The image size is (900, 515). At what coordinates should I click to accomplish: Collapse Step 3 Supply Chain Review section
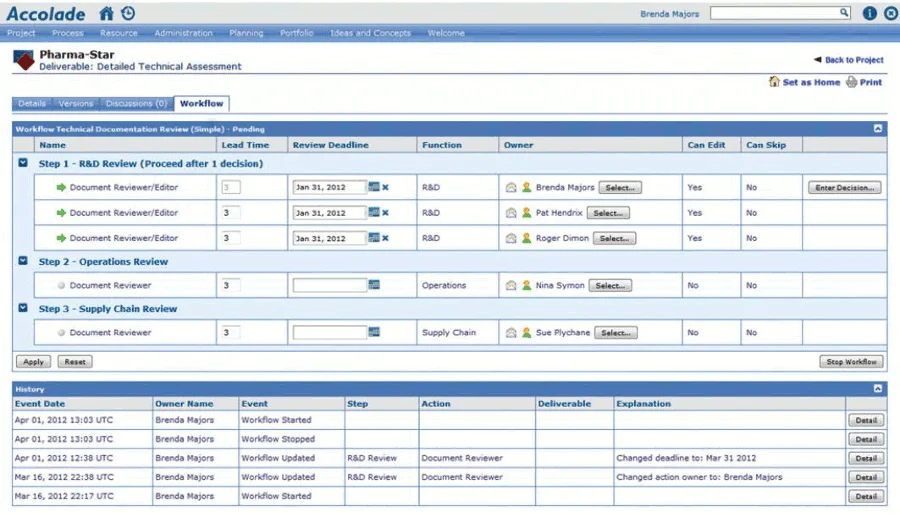23,308
